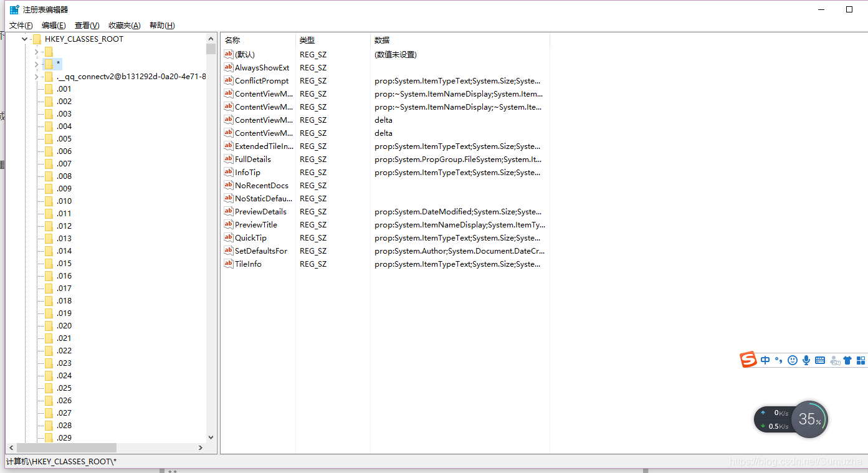
Task: Click the Sogou microphone voice input icon
Action: (806, 360)
